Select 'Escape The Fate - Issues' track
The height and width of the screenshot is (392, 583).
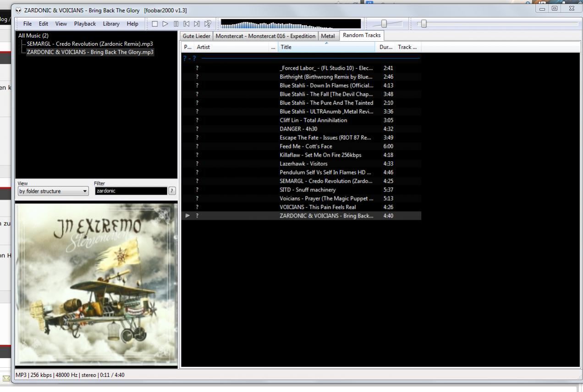click(301, 137)
